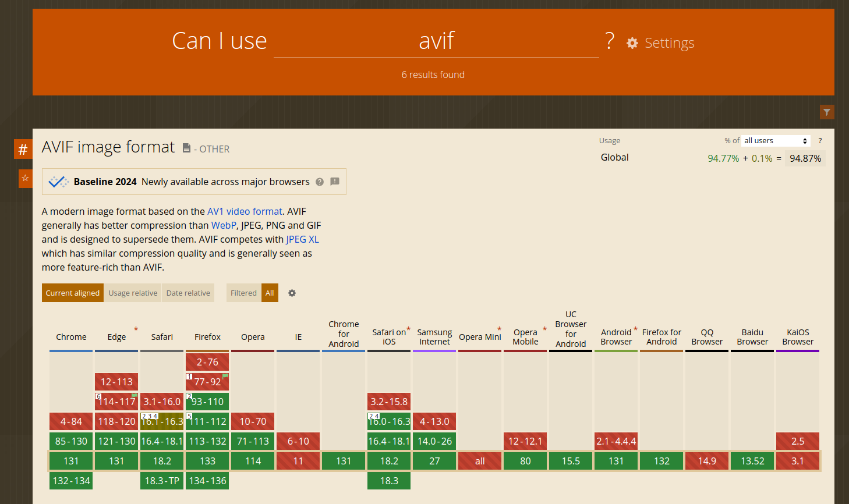Screen dimensions: 849x504
Task: Select the Filtered browsers option
Action: pos(243,293)
